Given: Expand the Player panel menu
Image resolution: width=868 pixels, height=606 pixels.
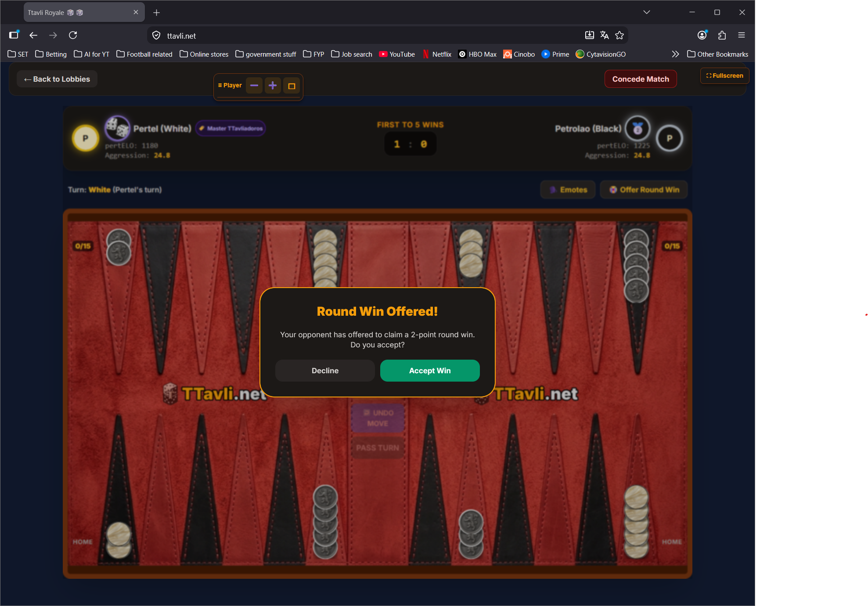Looking at the screenshot, I should pyautogui.click(x=230, y=85).
